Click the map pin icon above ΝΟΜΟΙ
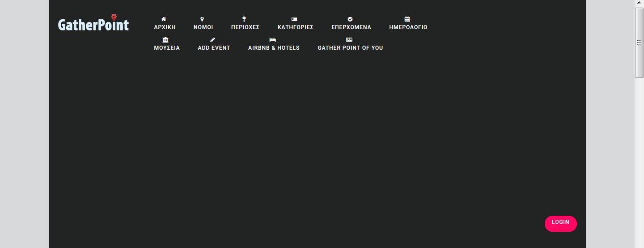The image size is (644, 248). tap(202, 19)
